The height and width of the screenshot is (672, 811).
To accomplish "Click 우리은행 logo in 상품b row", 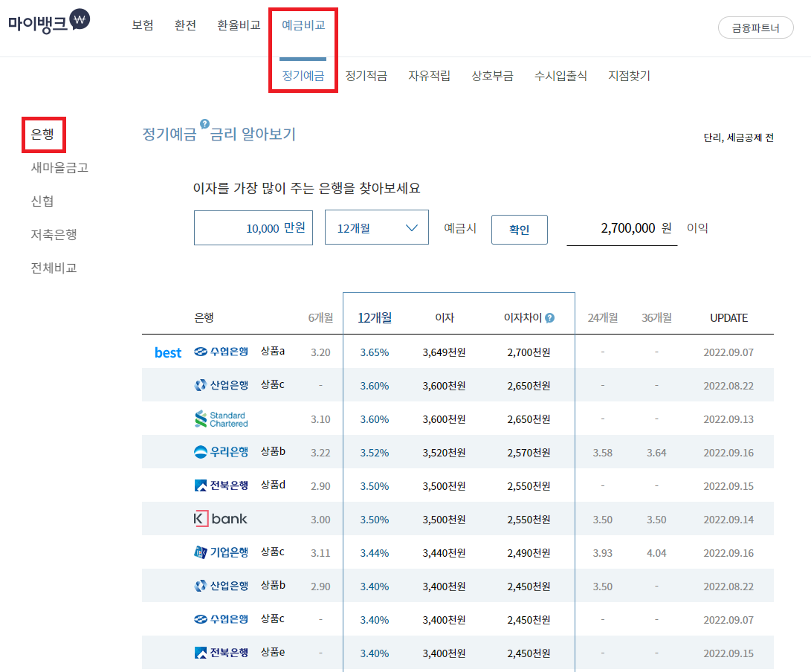I will pos(221,452).
